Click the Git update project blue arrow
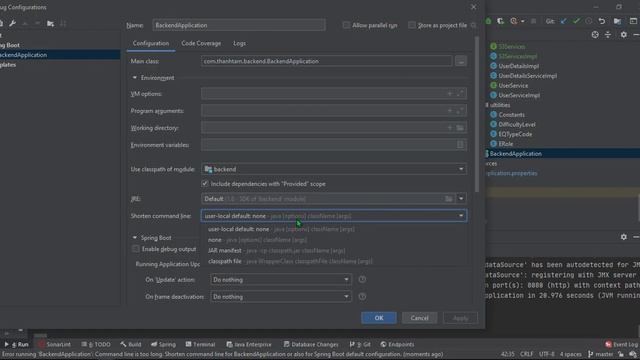Screen dimensions: 640x360 [563, 21]
